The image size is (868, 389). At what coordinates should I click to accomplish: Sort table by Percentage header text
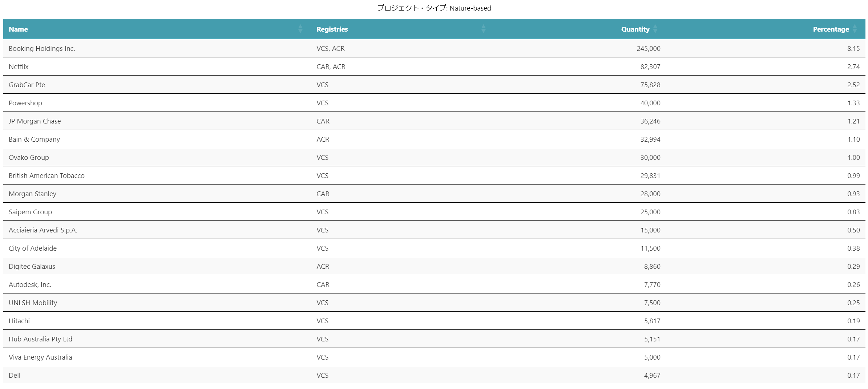click(x=831, y=29)
